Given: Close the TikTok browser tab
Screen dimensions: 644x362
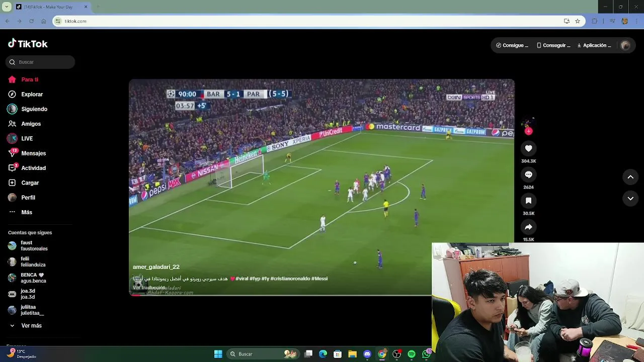Looking at the screenshot, I should pos(86,7).
